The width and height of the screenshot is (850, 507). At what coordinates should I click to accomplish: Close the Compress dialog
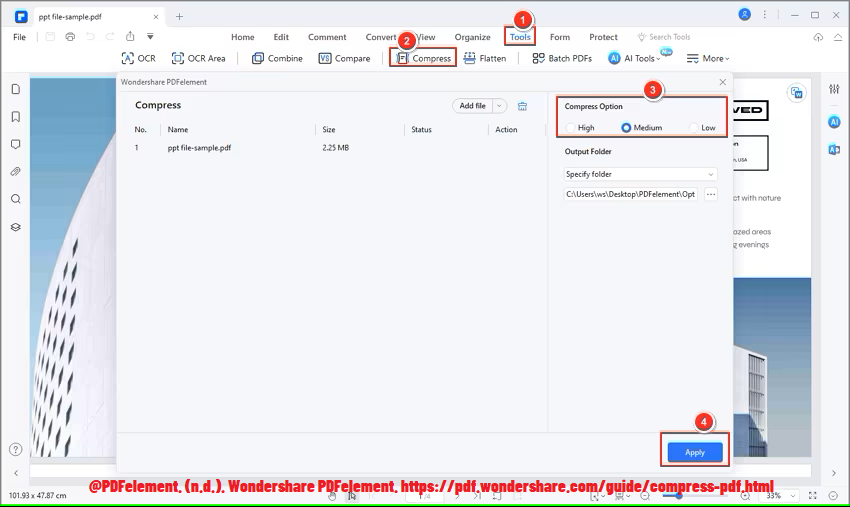[x=723, y=82]
